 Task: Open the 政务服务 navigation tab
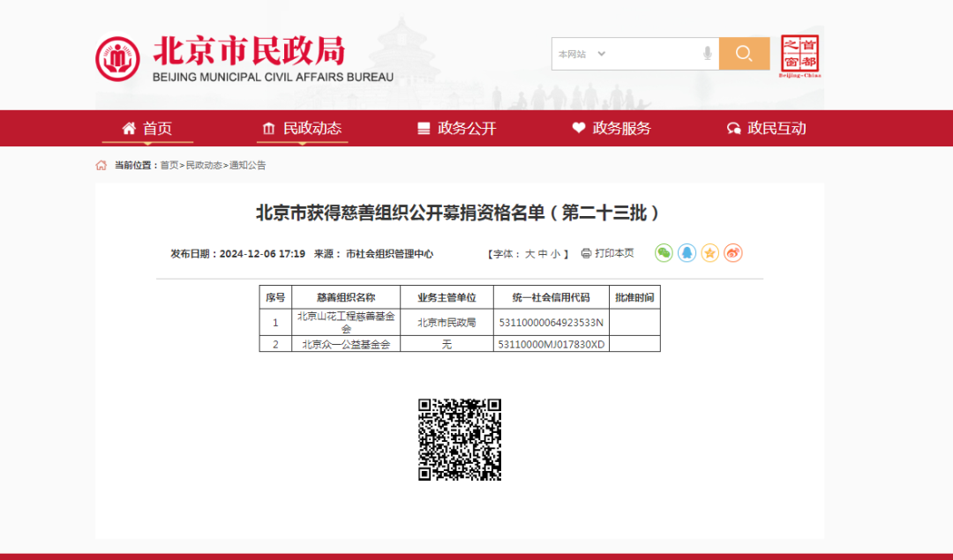(x=612, y=128)
